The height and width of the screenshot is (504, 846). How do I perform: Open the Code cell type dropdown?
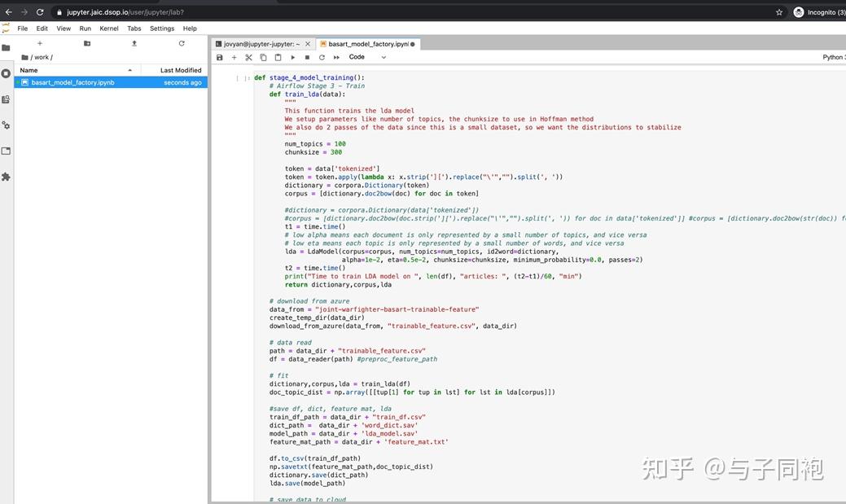pyautogui.click(x=367, y=57)
